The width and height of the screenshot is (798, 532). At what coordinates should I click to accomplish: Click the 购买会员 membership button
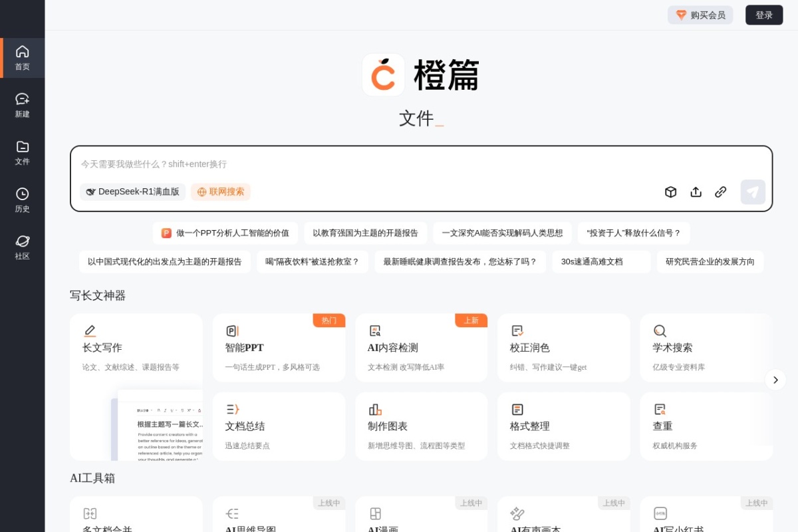(x=700, y=15)
